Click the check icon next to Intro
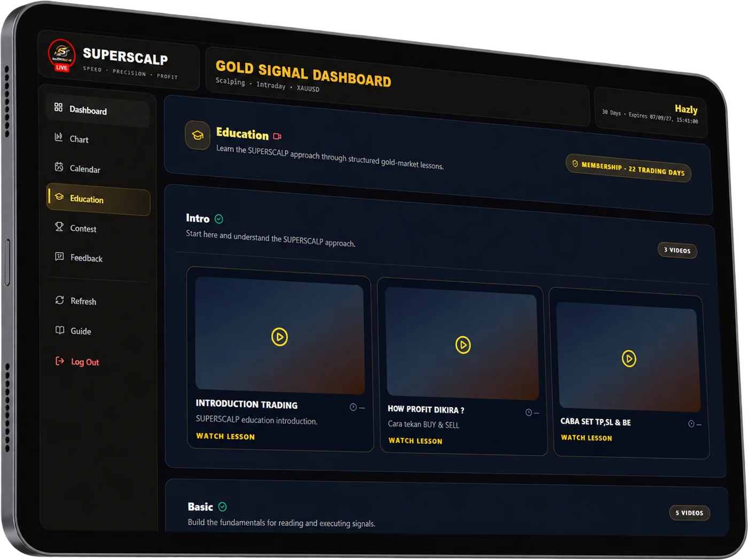This screenshot has width=748, height=560. click(219, 219)
